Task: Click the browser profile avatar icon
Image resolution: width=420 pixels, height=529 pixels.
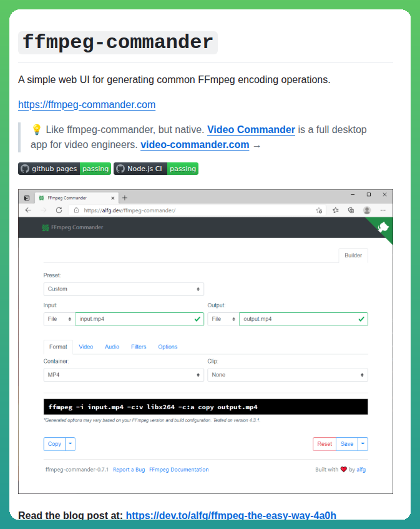Action: point(367,210)
